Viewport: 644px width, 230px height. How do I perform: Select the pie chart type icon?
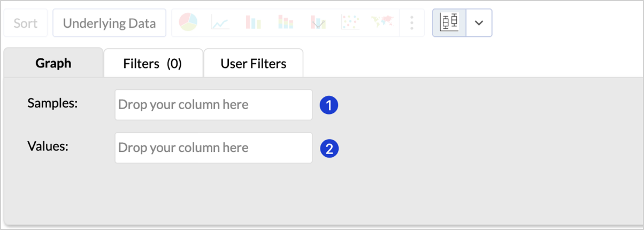click(188, 22)
